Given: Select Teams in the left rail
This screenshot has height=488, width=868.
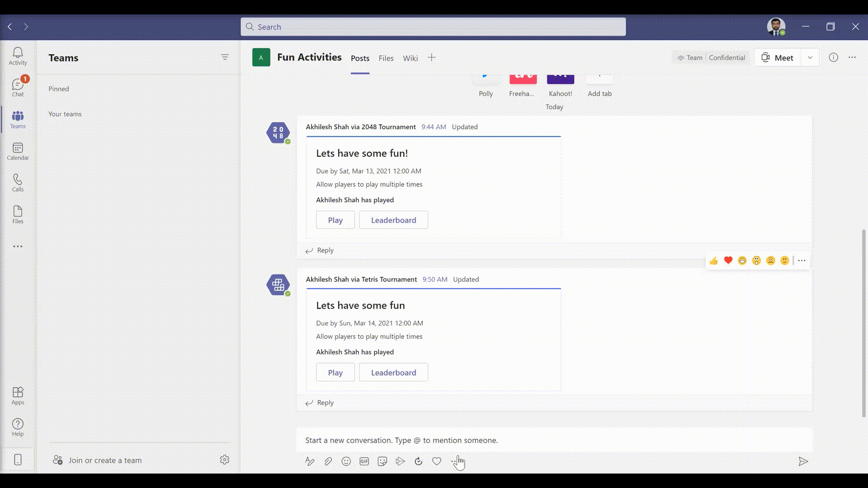Looking at the screenshot, I should pos(18,120).
